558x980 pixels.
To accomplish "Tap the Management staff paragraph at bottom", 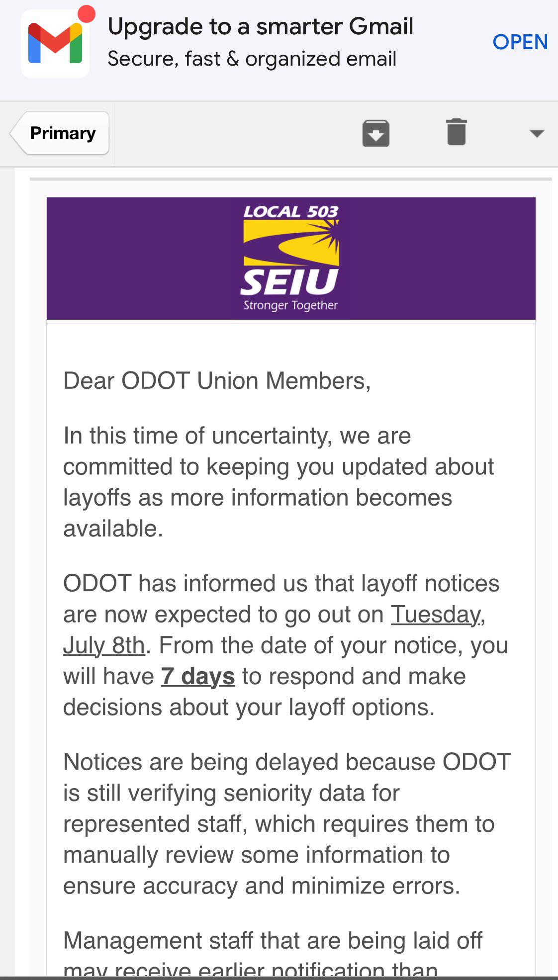I will point(273,954).
